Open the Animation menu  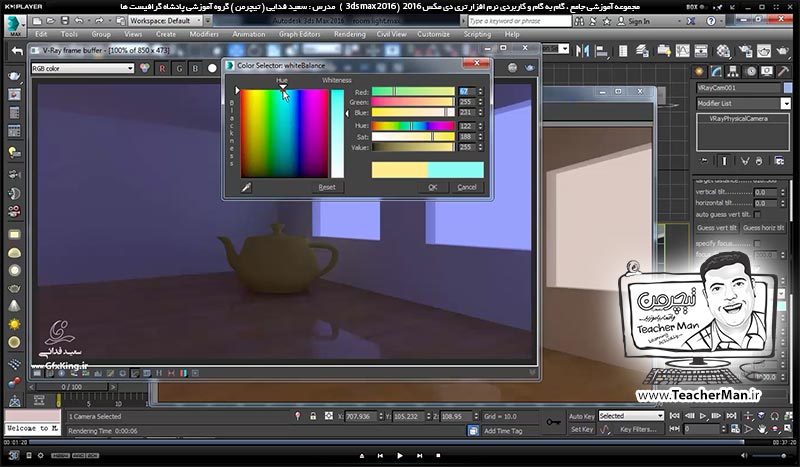click(x=248, y=34)
